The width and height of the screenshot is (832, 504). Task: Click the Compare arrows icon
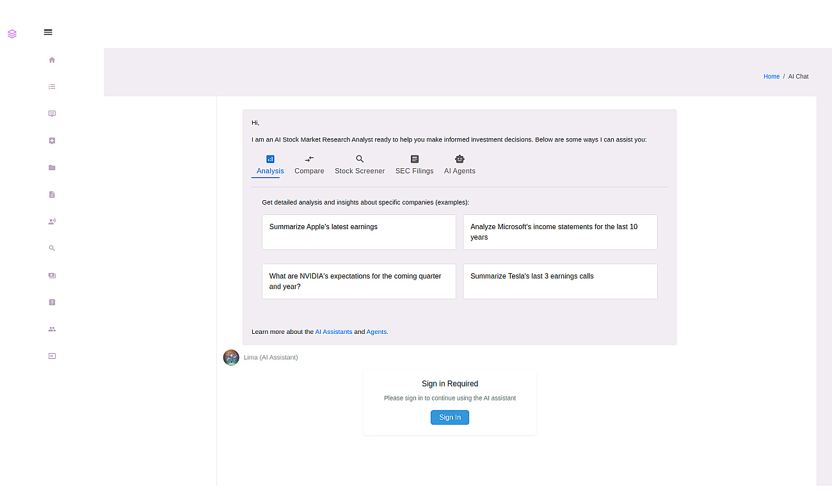309,159
